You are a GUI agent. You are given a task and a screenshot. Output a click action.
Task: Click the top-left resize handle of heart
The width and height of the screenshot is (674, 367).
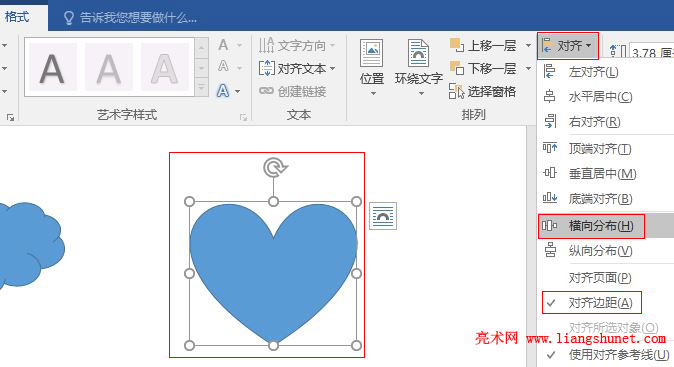coord(190,202)
